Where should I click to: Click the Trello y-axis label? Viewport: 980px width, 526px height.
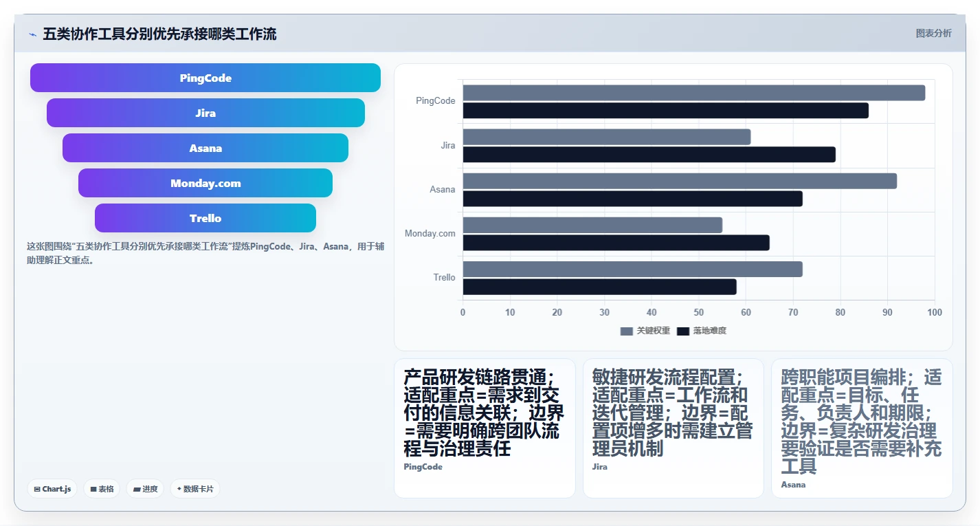point(444,277)
